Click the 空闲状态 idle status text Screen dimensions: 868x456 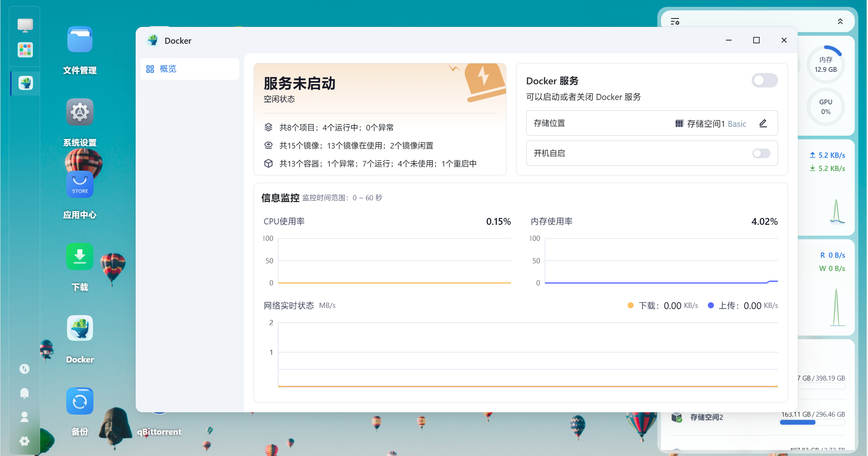[x=279, y=99]
